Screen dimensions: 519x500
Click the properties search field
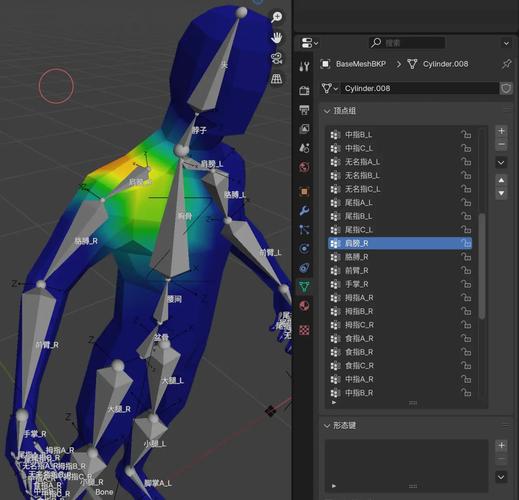coord(407,43)
